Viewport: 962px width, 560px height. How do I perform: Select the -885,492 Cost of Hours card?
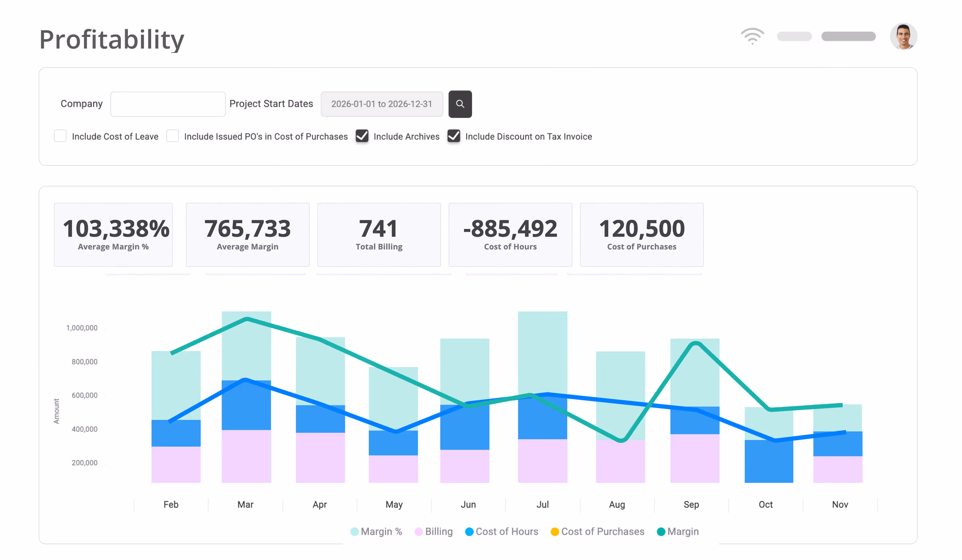click(x=510, y=235)
